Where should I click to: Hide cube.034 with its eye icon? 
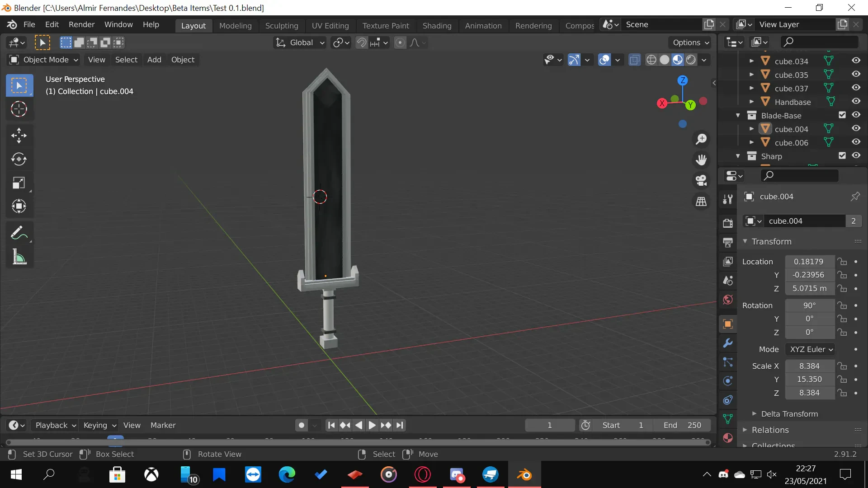click(856, 61)
